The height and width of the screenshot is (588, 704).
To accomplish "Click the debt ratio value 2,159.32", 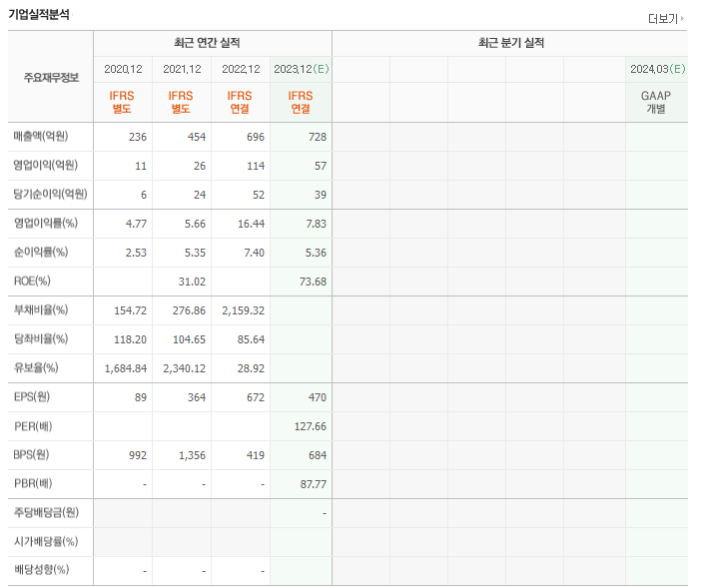I will point(244,310).
